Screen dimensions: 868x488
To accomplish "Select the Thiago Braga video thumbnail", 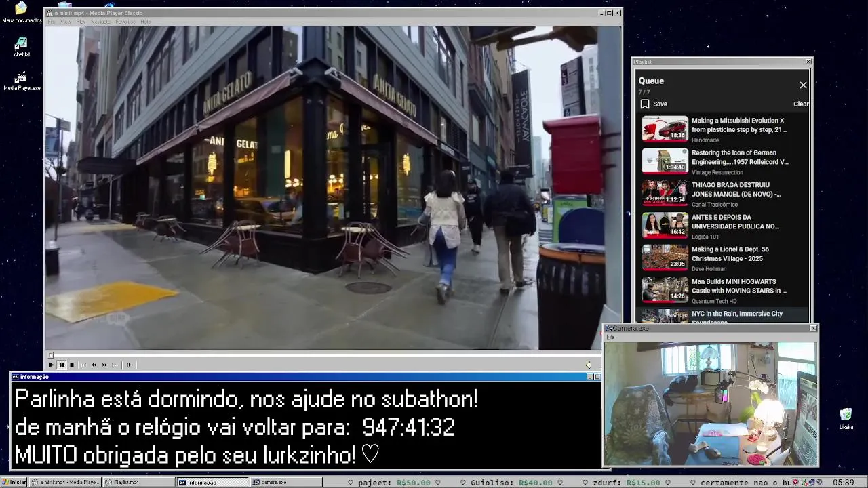I will point(665,193).
